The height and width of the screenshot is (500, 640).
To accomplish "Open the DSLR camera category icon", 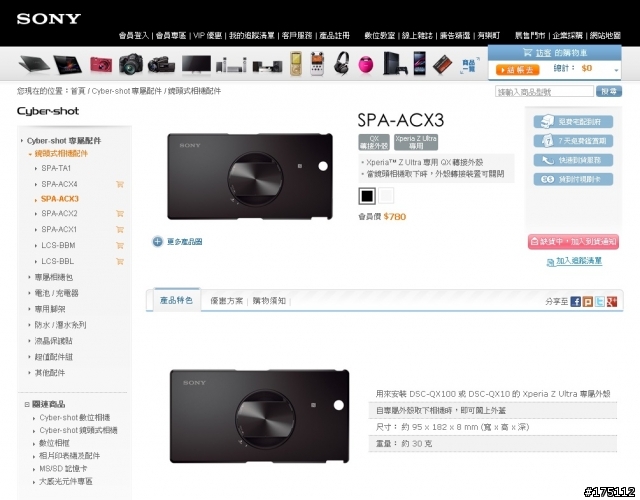I will tap(131, 64).
